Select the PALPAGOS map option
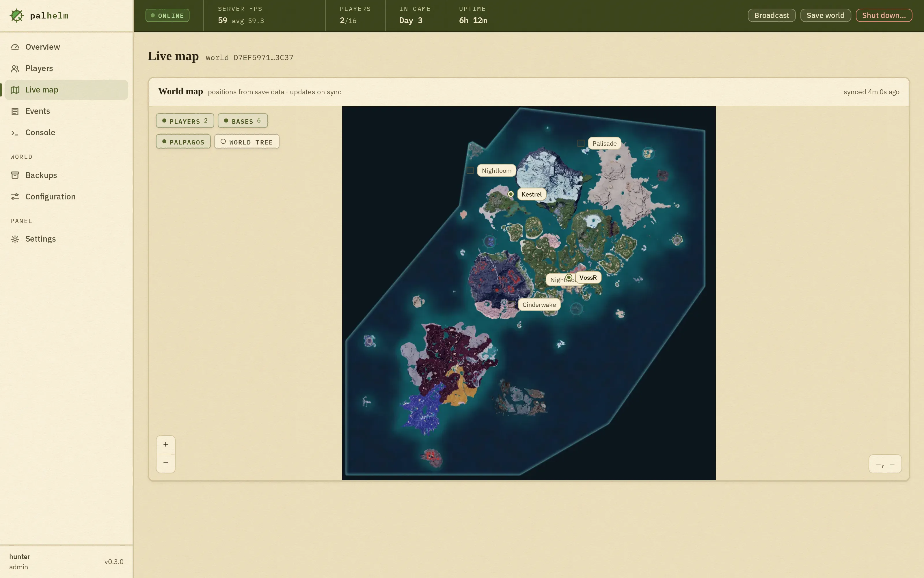Viewport: 924px width, 578px height. click(x=183, y=142)
